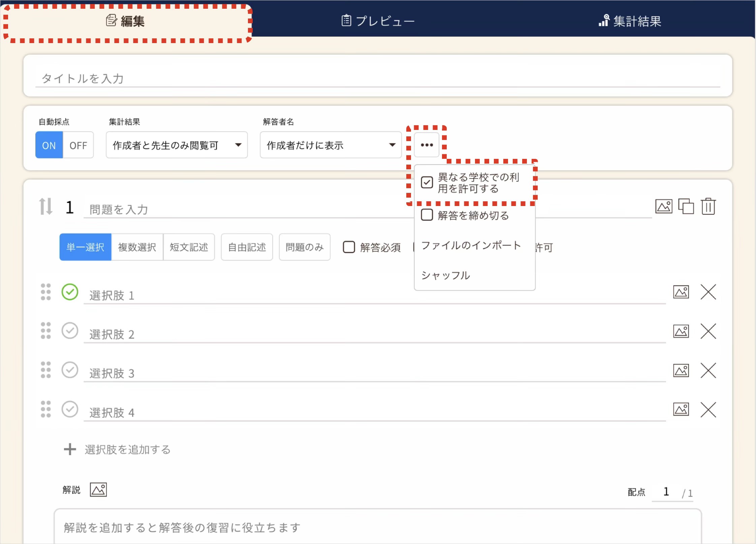
Task: Select the 自由記述 question type
Action: pos(247,247)
